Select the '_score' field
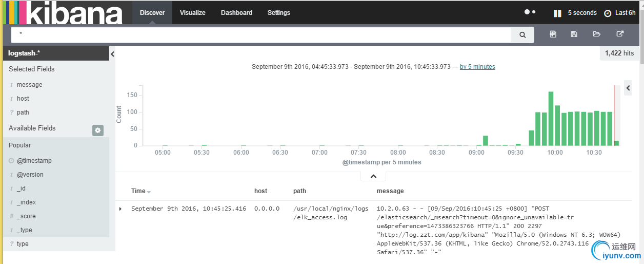This screenshot has height=264, width=644. [x=26, y=216]
